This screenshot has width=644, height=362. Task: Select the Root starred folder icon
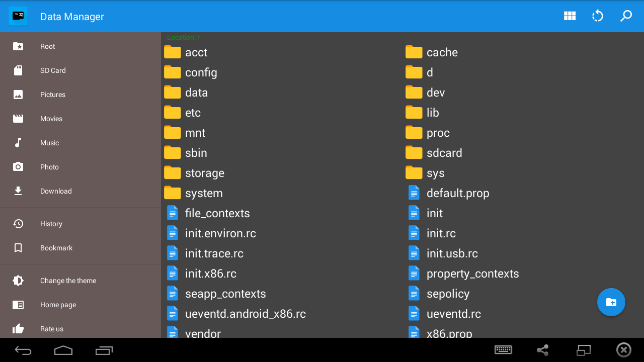click(x=18, y=46)
